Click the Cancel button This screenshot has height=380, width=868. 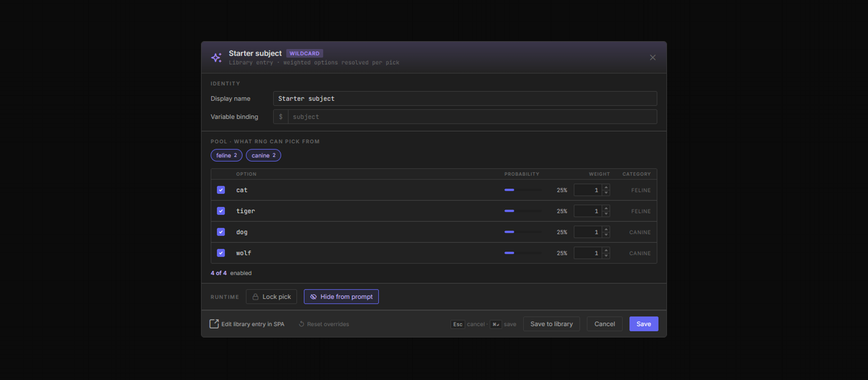(x=605, y=324)
